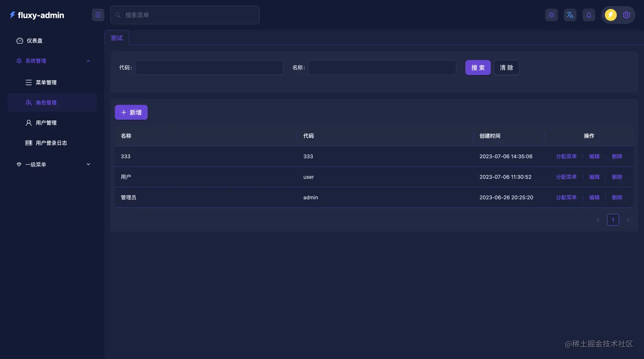Screen dimensions: 644x359
Task: Click the 菜单管理 list icon
Action: (29, 82)
